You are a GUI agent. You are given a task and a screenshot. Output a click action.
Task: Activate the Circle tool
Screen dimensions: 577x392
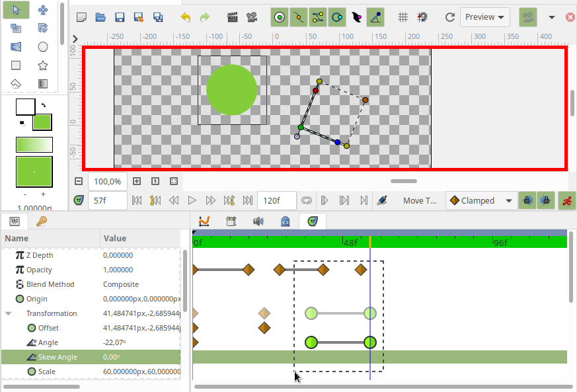click(x=43, y=46)
